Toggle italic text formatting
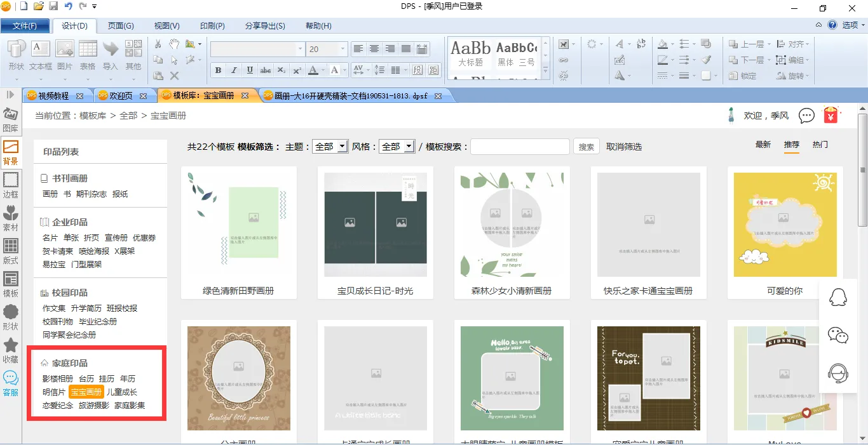The image size is (868, 445). [234, 70]
